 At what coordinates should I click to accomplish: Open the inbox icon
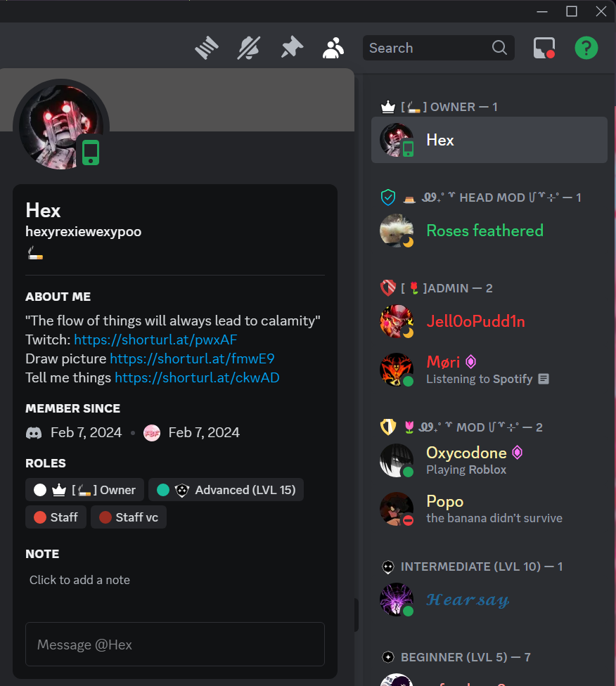(544, 48)
